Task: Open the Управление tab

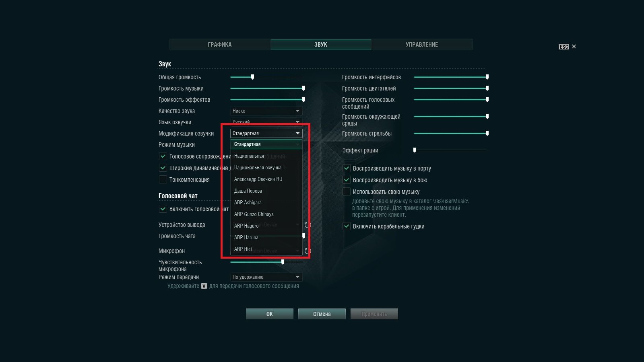Action: coord(422,45)
